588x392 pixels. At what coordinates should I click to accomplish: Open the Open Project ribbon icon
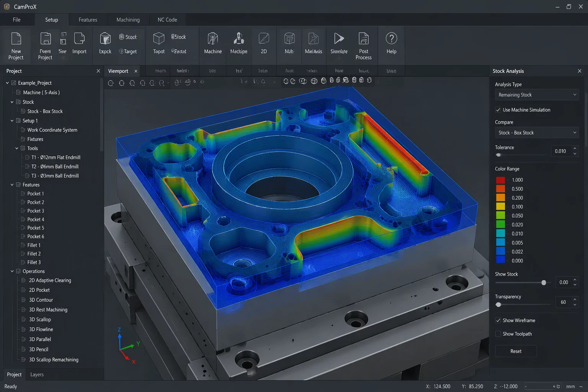click(x=45, y=39)
